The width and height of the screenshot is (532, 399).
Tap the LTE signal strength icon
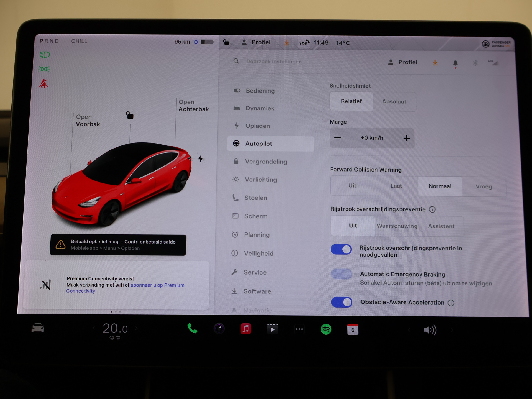coord(493,63)
